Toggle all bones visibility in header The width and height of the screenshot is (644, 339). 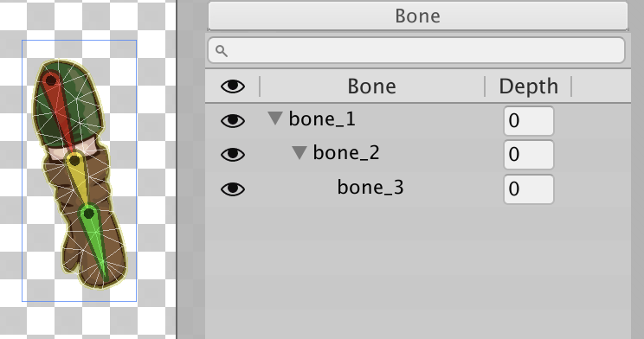(233, 86)
